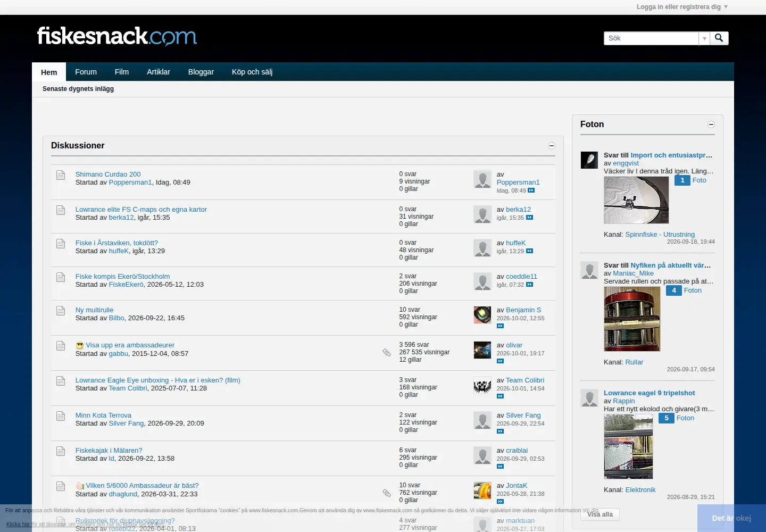
Task: Jump to last post by Team Colibri
Action: [x=501, y=396]
